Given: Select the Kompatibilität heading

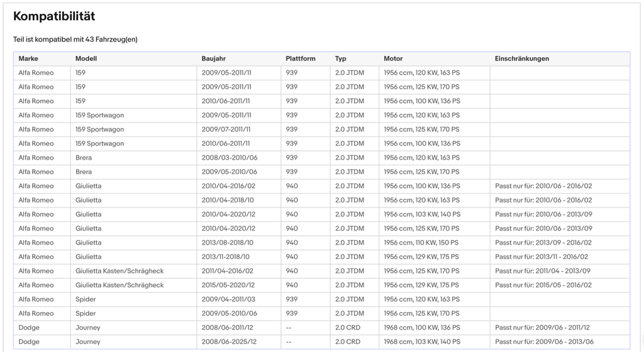Looking at the screenshot, I should (54, 16).
